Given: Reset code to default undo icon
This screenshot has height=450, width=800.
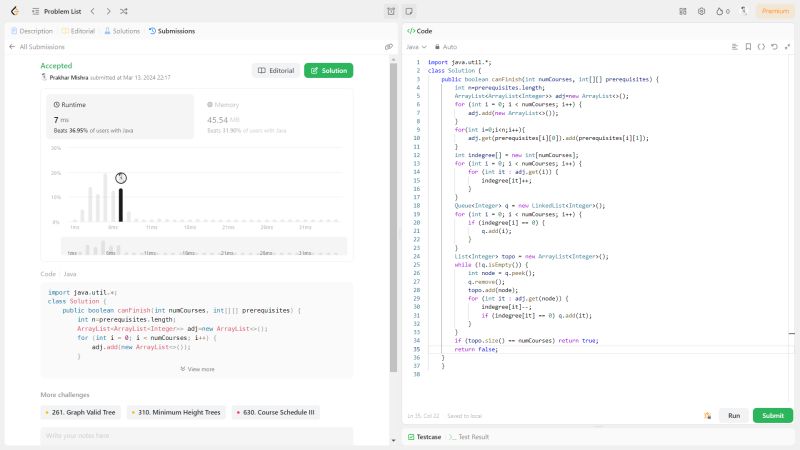Looking at the screenshot, I should point(774,47).
